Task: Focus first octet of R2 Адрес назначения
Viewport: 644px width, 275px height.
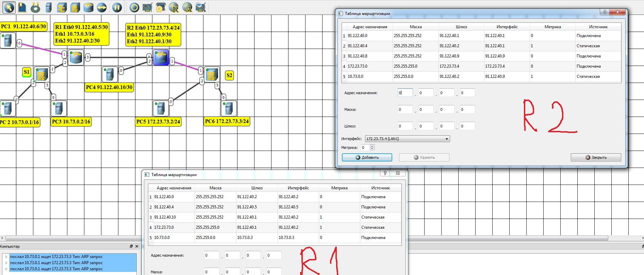Action: click(x=405, y=92)
